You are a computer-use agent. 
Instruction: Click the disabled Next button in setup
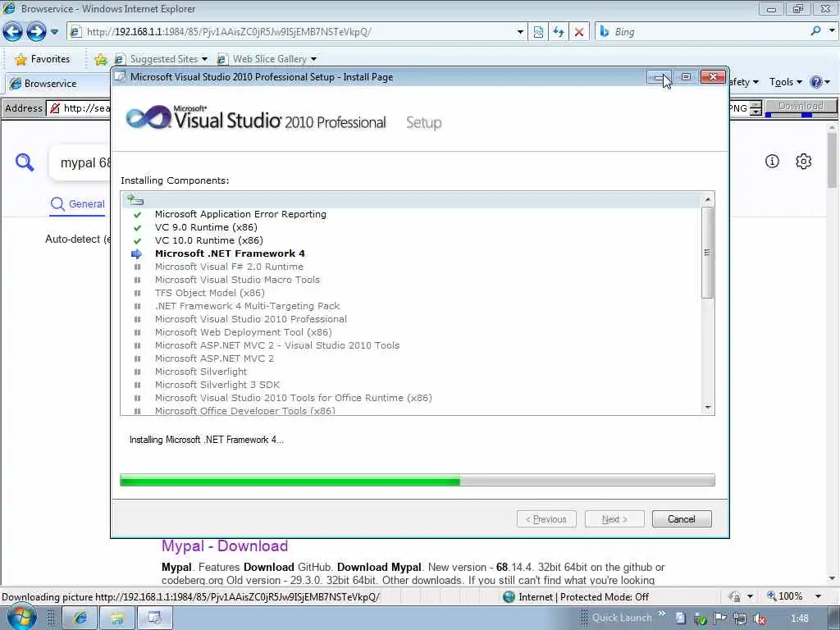coord(614,518)
